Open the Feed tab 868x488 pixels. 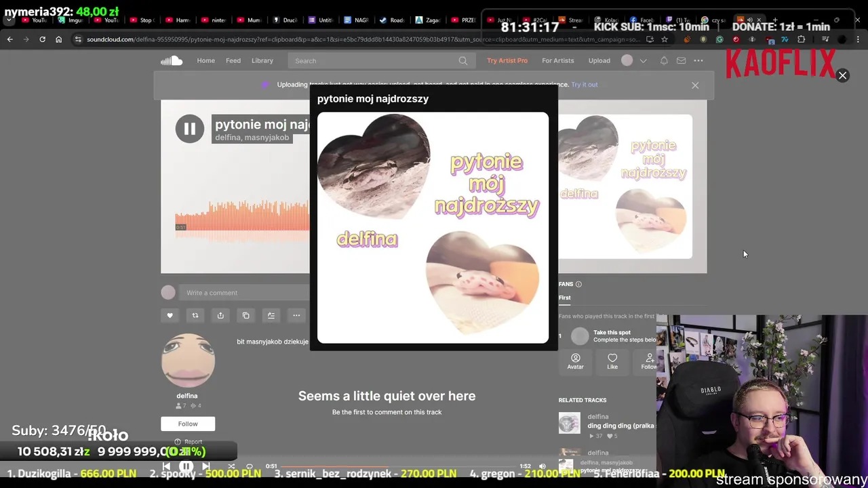coord(233,61)
